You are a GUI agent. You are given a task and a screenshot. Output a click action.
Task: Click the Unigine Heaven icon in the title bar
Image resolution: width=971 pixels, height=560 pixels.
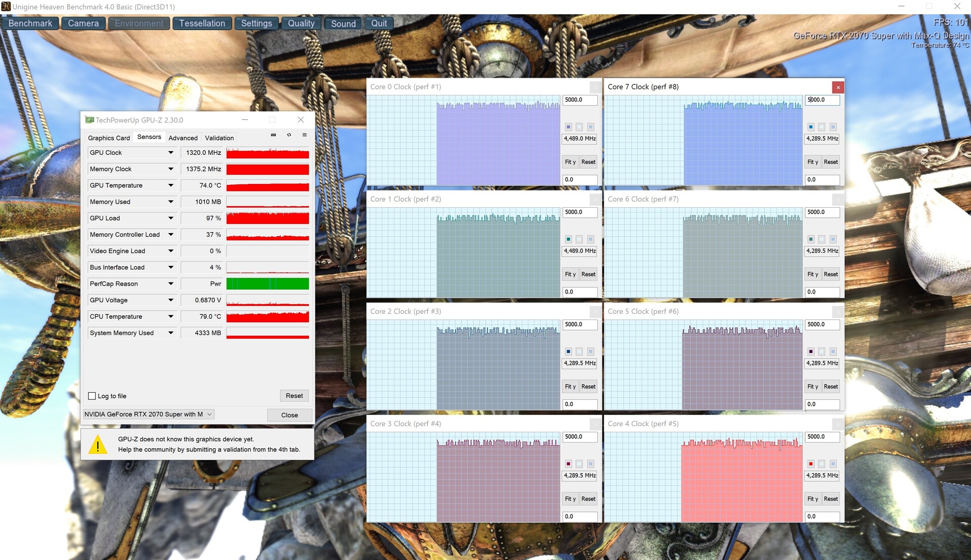6,7
